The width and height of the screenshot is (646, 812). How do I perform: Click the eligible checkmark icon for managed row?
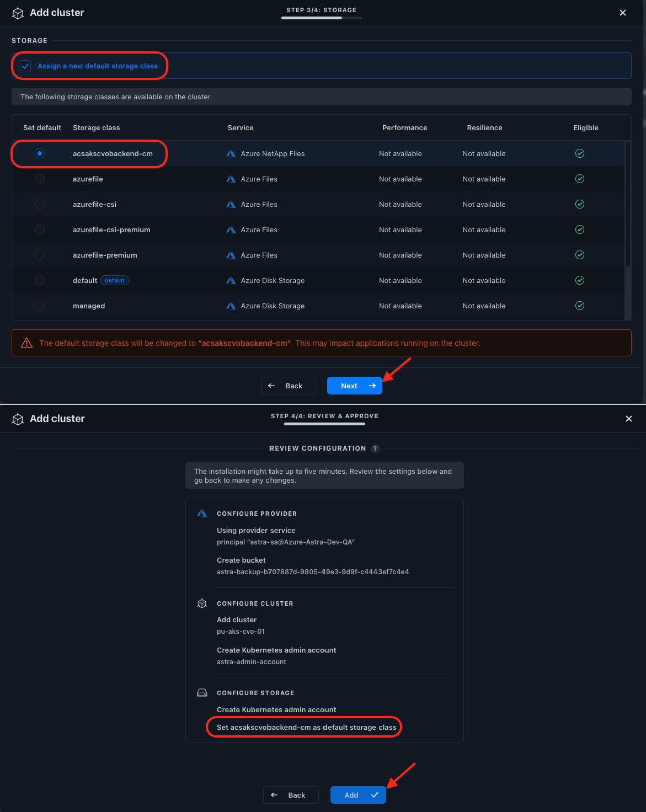579,306
